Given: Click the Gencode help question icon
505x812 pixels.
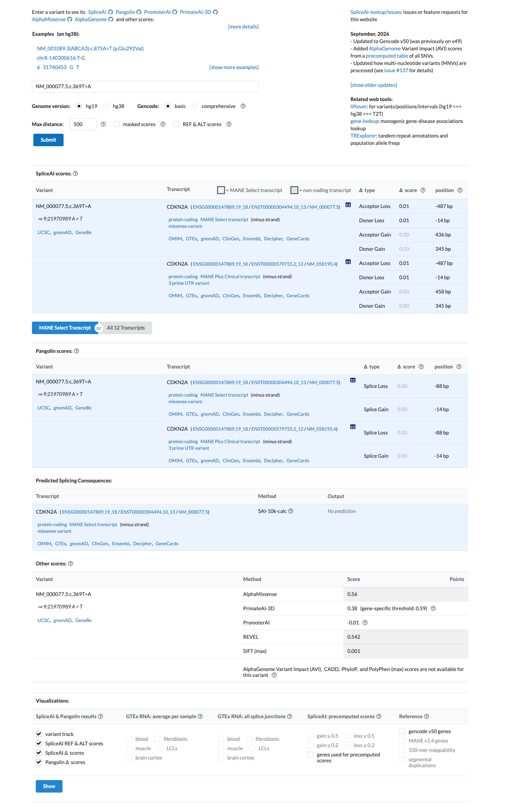Looking at the screenshot, I should [243, 106].
